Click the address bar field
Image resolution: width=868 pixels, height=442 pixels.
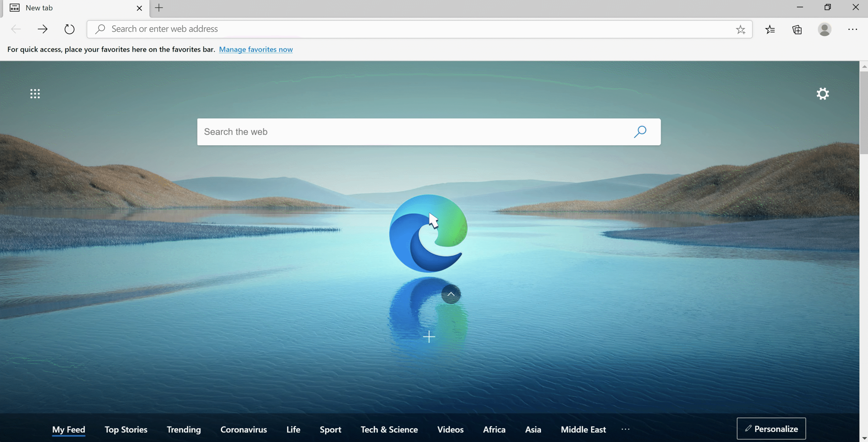pyautogui.click(x=419, y=29)
